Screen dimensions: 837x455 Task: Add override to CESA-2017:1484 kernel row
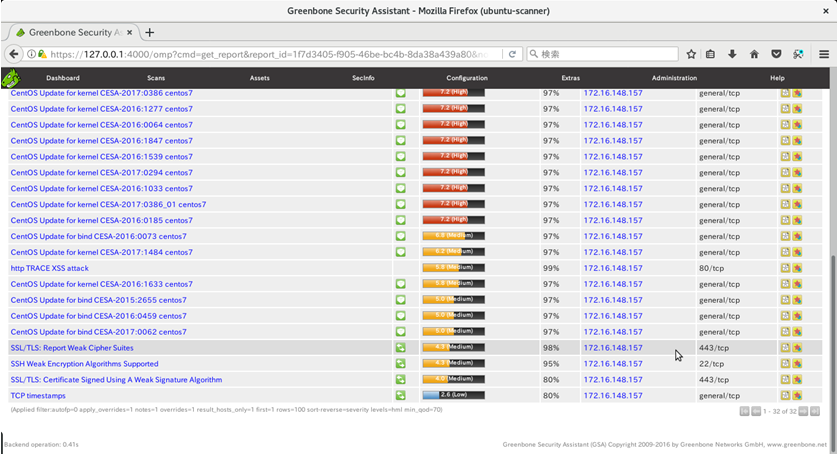[797, 252]
